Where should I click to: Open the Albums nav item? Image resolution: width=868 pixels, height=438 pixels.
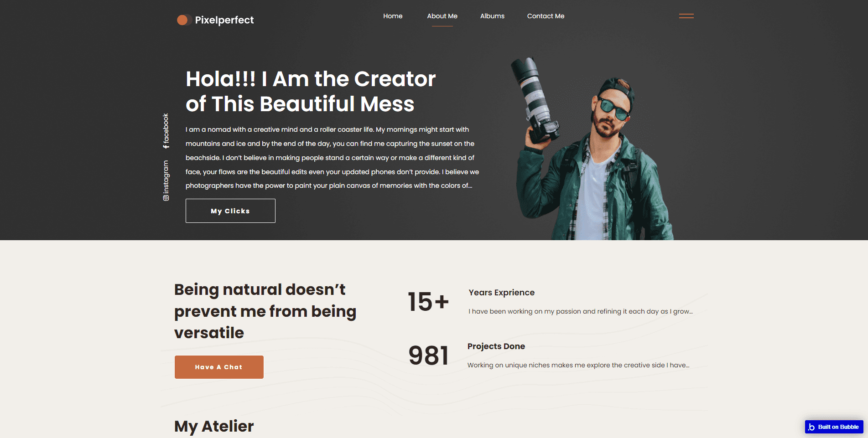point(492,16)
